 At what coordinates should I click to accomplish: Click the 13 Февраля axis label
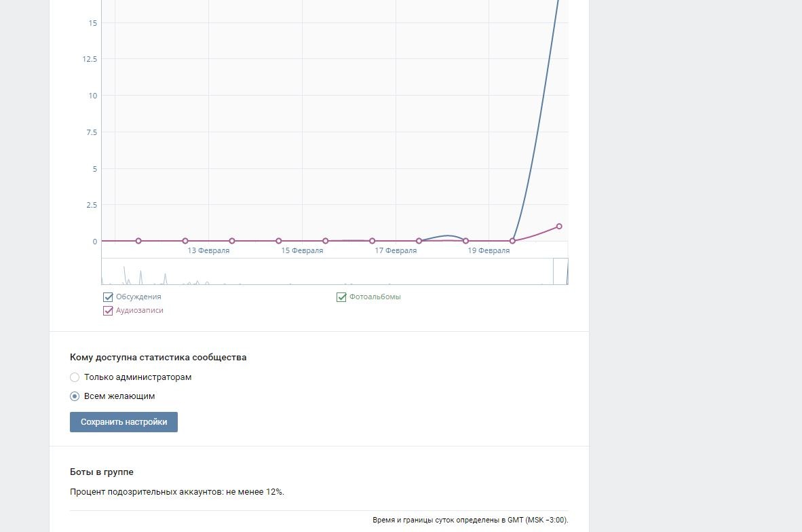(x=208, y=251)
